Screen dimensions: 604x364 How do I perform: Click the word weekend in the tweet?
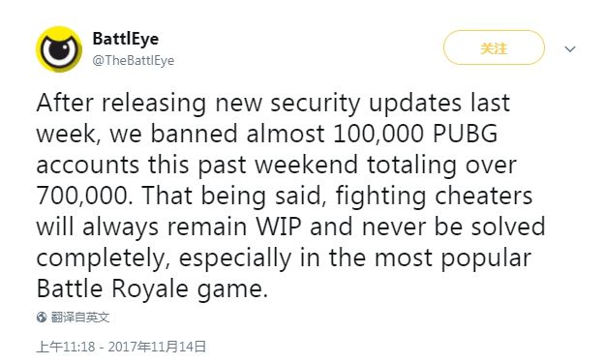pyautogui.click(x=306, y=165)
